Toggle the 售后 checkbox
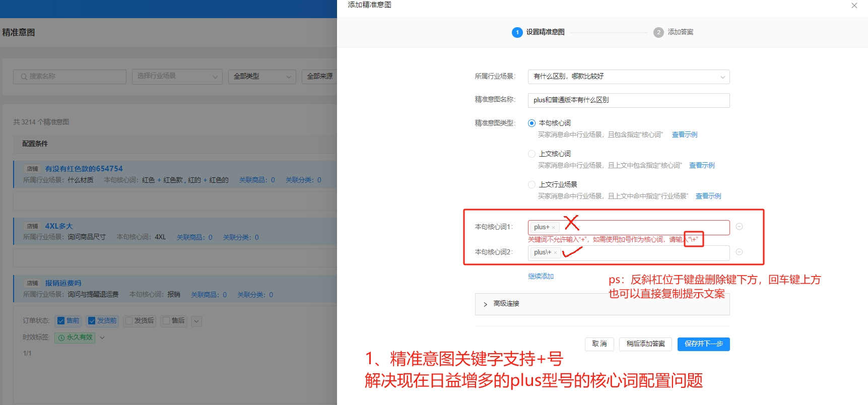Viewport: 868px width, 405px height. [x=166, y=321]
